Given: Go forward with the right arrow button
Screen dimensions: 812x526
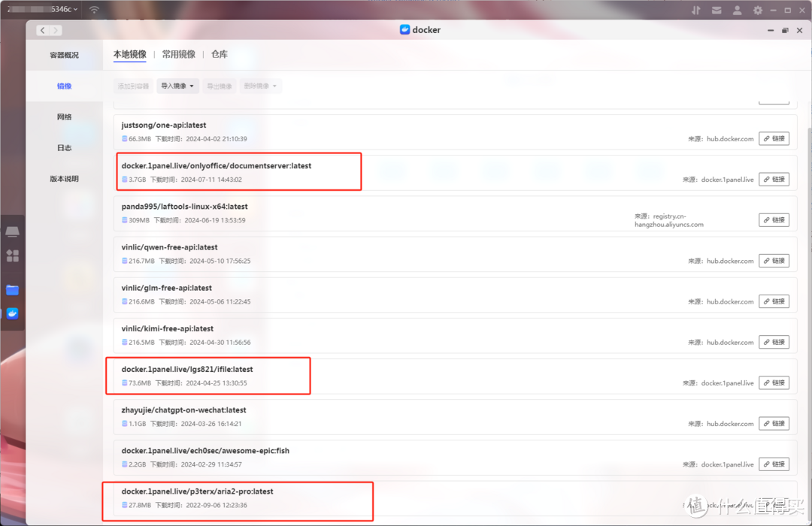Looking at the screenshot, I should tap(56, 31).
